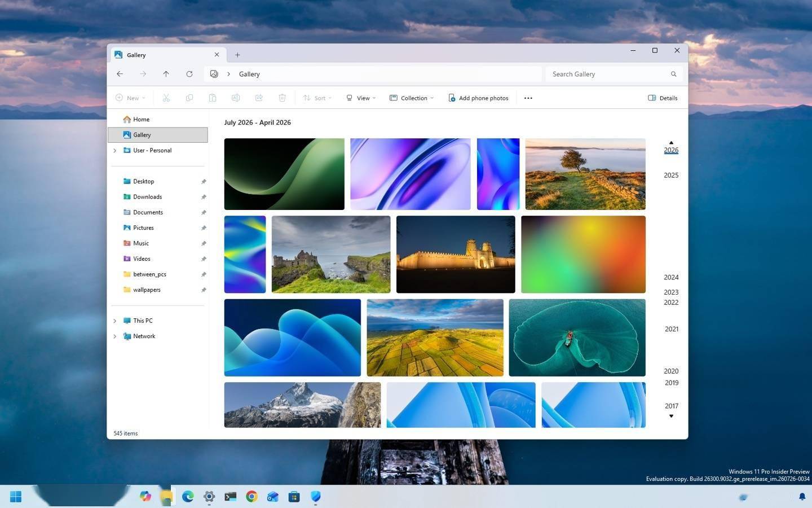Click the Back navigation arrow

(x=120, y=74)
